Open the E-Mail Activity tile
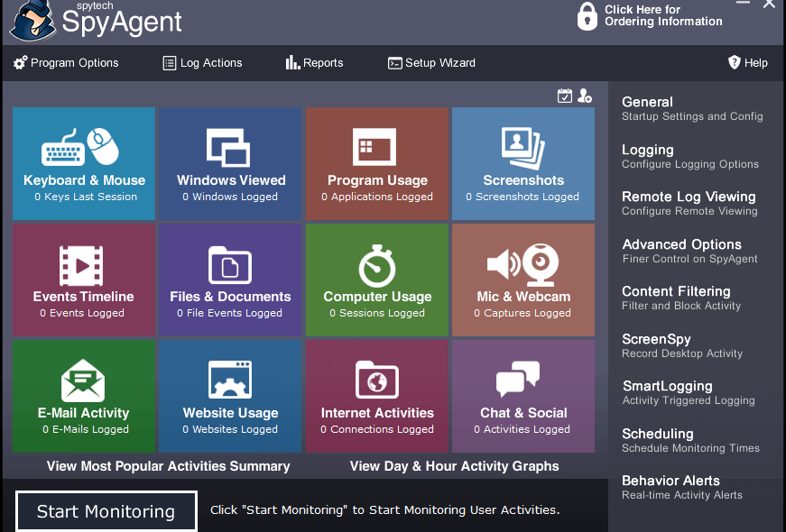 coord(84,396)
